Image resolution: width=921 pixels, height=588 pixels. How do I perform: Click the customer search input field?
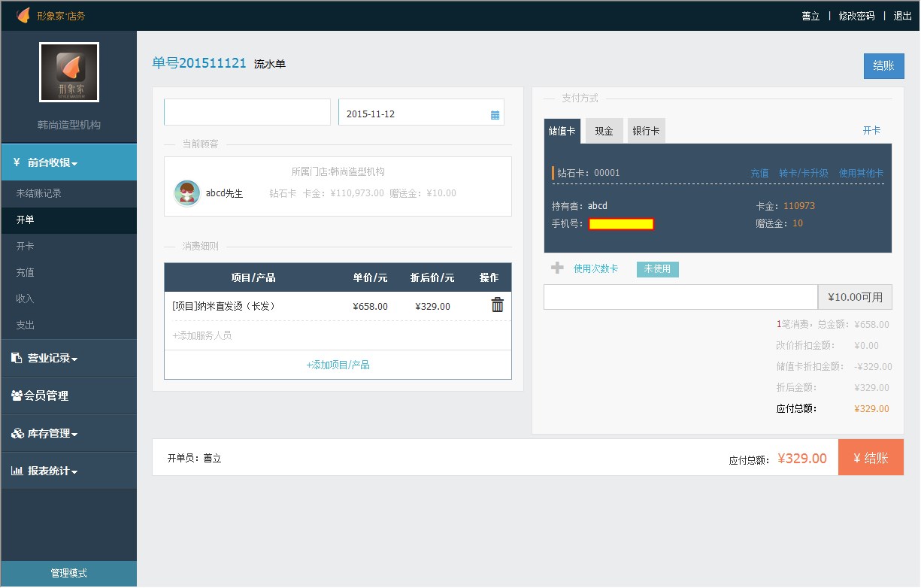247,112
